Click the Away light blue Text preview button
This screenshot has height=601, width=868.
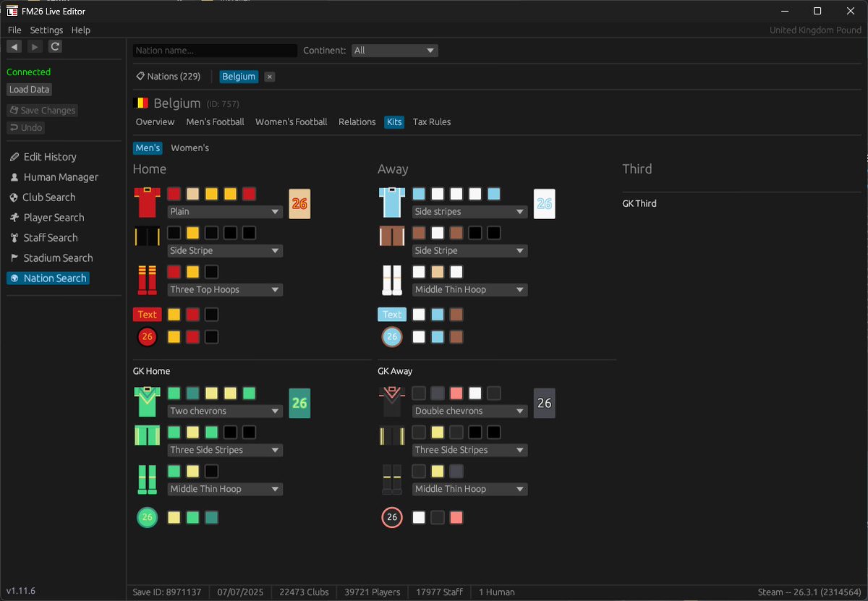391,315
